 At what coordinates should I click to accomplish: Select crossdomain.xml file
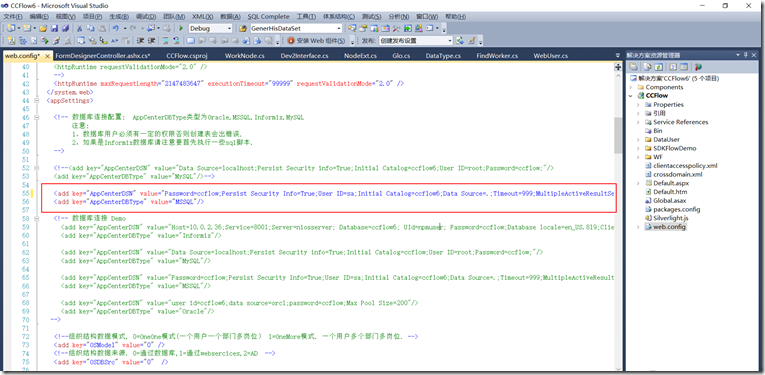pos(678,175)
